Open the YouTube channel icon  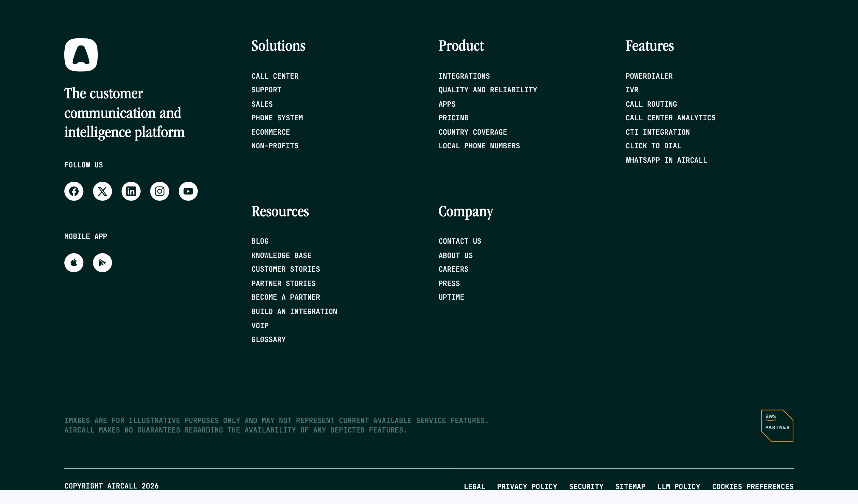[x=188, y=192]
